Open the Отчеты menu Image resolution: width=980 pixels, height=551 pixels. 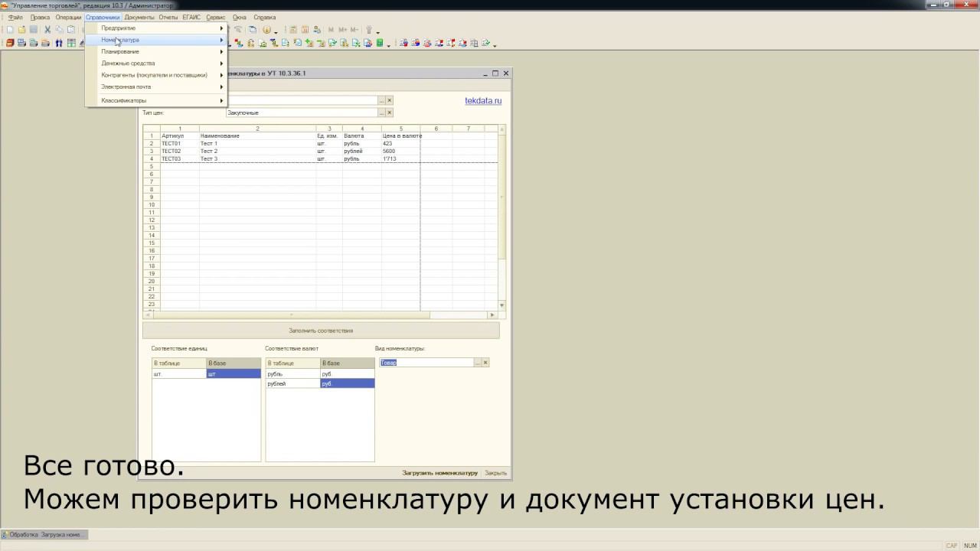click(168, 17)
